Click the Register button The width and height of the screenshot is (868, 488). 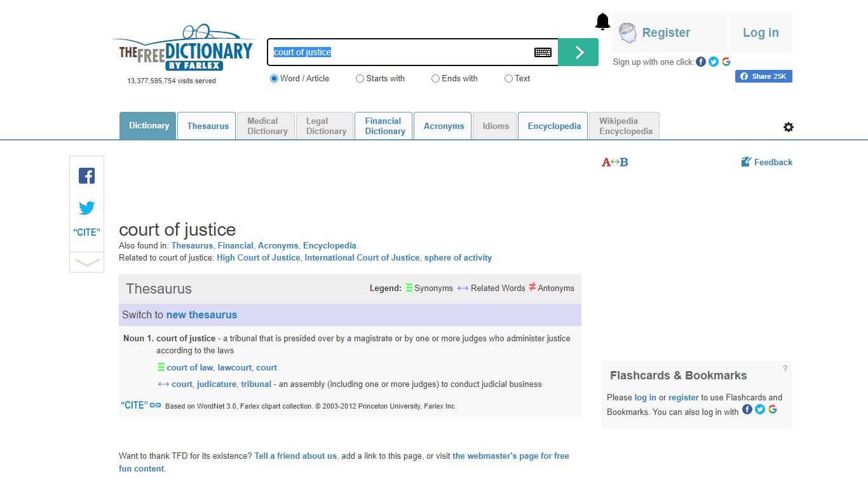(670, 33)
